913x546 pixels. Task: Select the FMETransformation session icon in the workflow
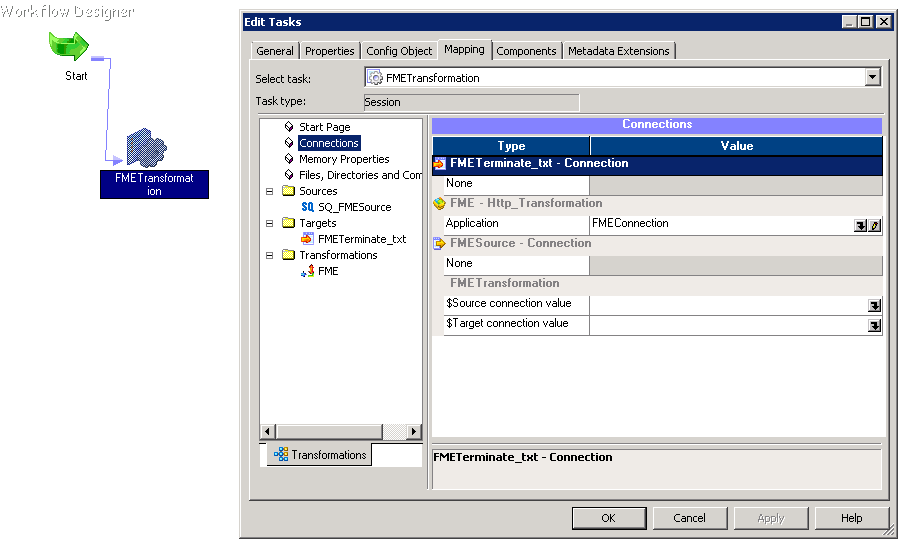pyautogui.click(x=147, y=148)
